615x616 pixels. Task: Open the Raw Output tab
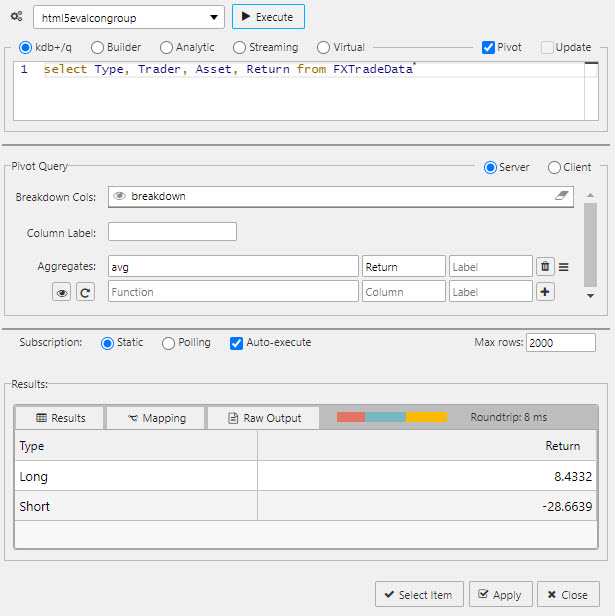tap(264, 418)
